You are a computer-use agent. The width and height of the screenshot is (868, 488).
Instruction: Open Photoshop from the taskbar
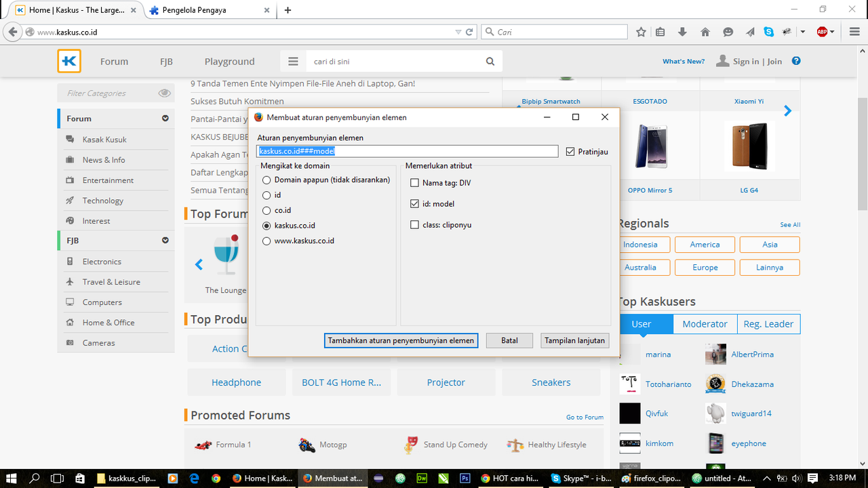[x=465, y=478]
